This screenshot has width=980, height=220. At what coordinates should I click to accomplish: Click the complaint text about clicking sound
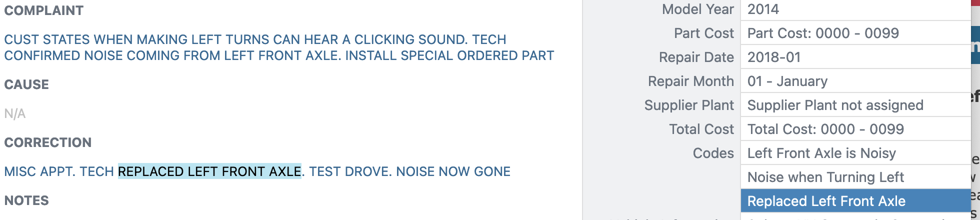(279, 47)
